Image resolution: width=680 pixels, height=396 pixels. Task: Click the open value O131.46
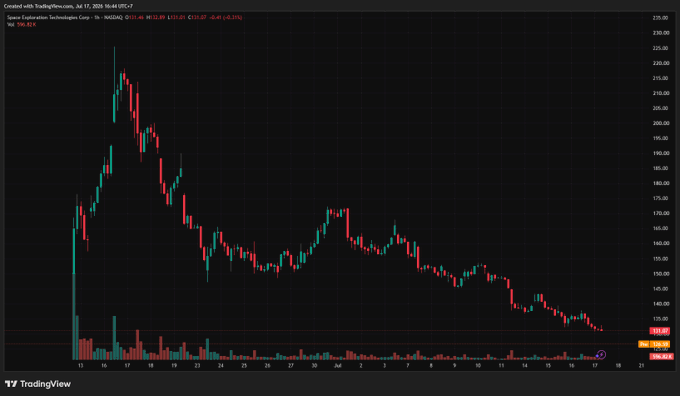pos(134,17)
